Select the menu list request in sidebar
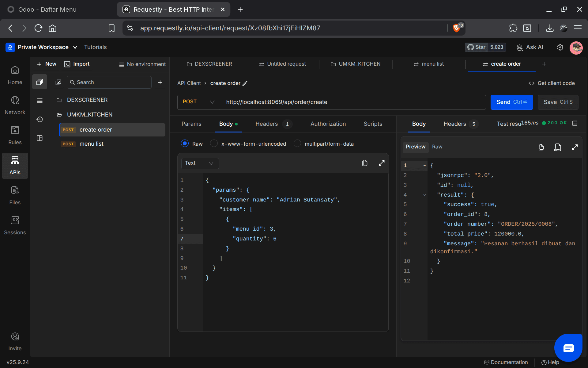This screenshot has height=368, width=588. pyautogui.click(x=112, y=144)
